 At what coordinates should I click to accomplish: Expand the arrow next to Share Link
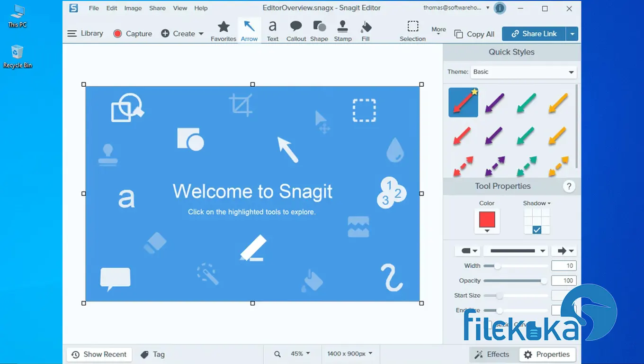pos(572,34)
